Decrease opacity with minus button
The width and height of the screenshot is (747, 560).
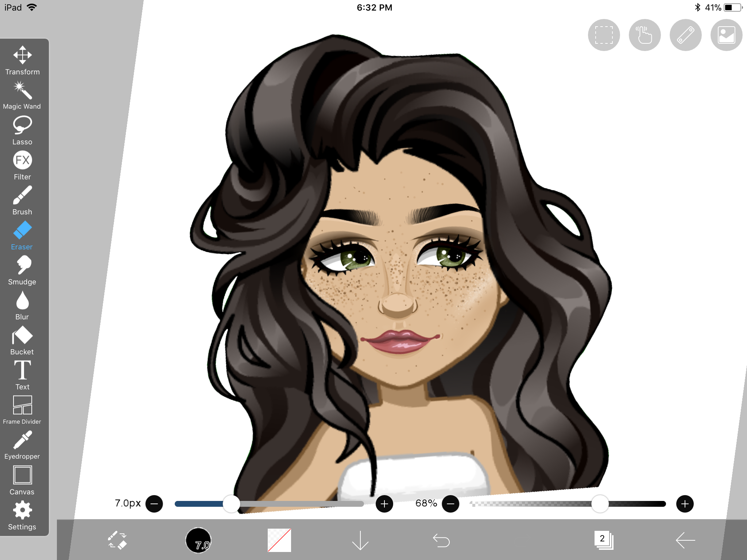tap(450, 504)
